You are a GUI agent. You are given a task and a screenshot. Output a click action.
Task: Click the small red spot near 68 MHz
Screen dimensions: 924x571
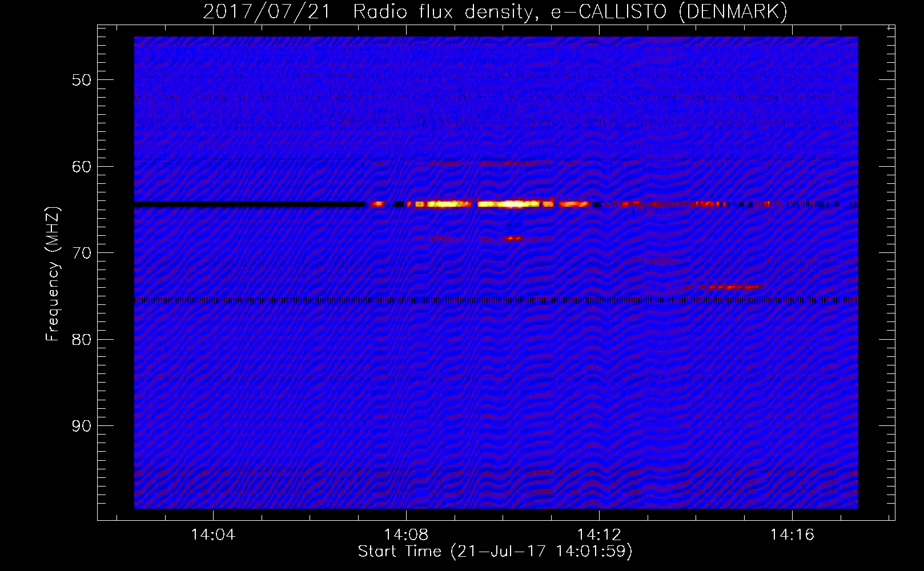click(513, 238)
